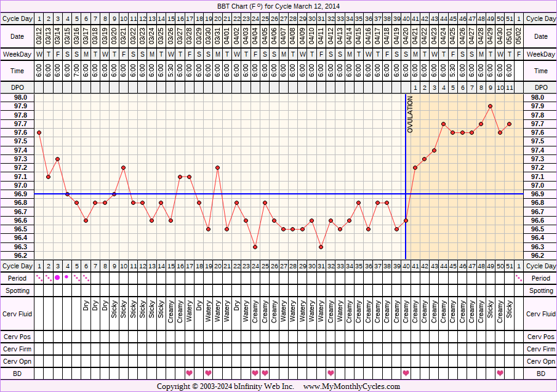The image size is (557, 392).
Task: Click the Dry cervical fluid cell on cycle day 6
Action: (x=86, y=314)
